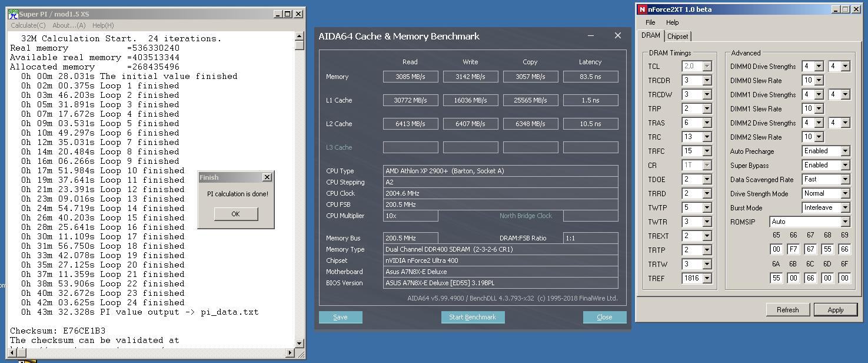Viewport: 868px width, 363px height.
Task: Click Super PI vertical scrollbar down arrow
Action: tap(300, 342)
